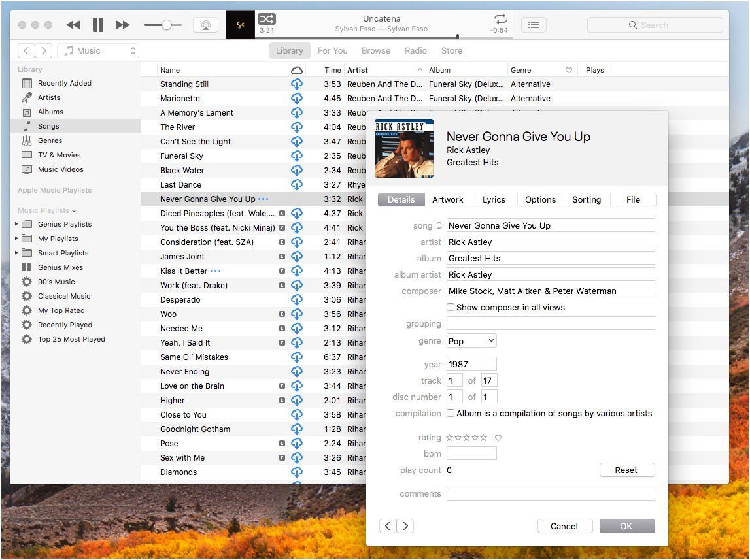
Task: Open the Radio tab
Action: point(417,50)
